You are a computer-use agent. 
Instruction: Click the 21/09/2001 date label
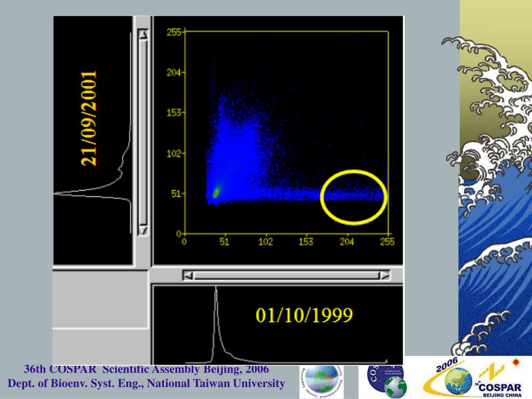tap(89, 118)
